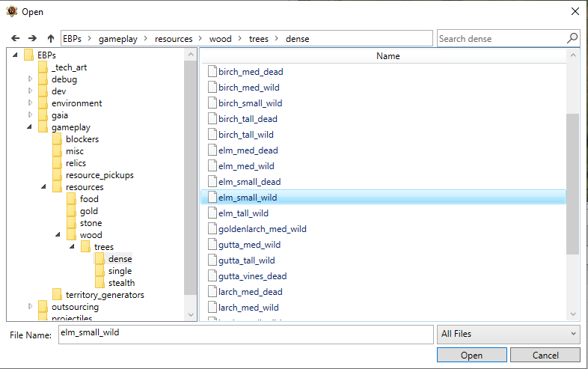Click the File Name input field
Viewport: 588px width, 369px height.
tap(246, 334)
